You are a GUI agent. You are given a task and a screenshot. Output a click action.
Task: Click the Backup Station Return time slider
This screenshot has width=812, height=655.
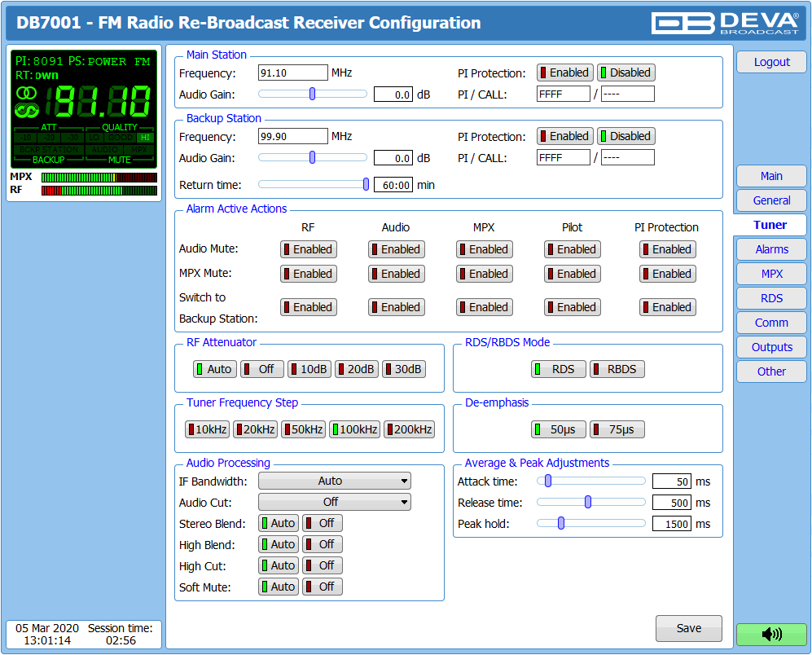coord(313,185)
